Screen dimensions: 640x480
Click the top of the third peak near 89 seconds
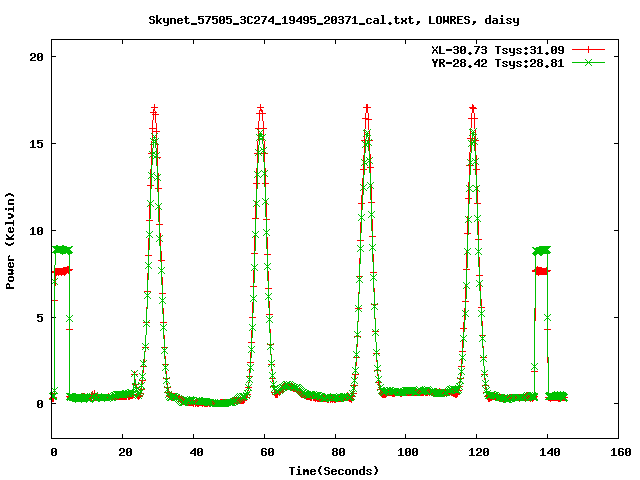[367, 108]
